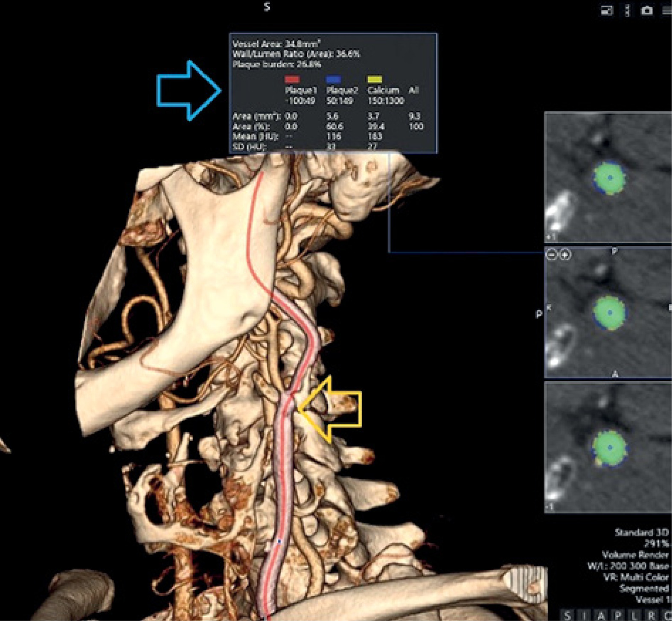672x621 pixels.
Task: Choose the L left view button
Action: 634,615
